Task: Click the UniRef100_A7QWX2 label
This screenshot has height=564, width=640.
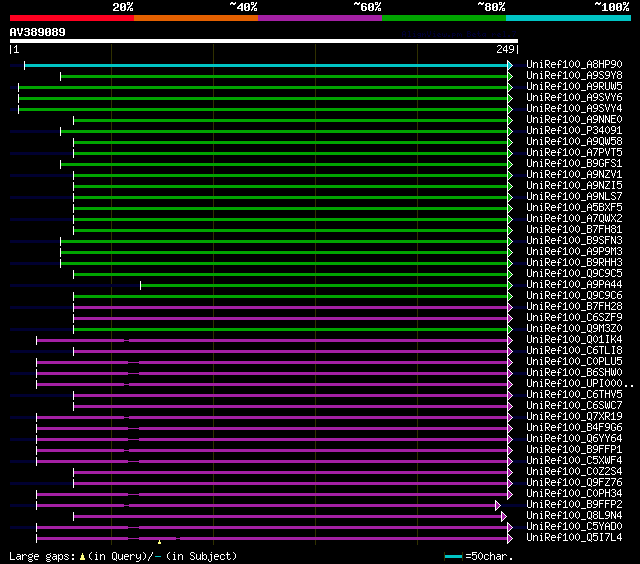Action: (574, 219)
